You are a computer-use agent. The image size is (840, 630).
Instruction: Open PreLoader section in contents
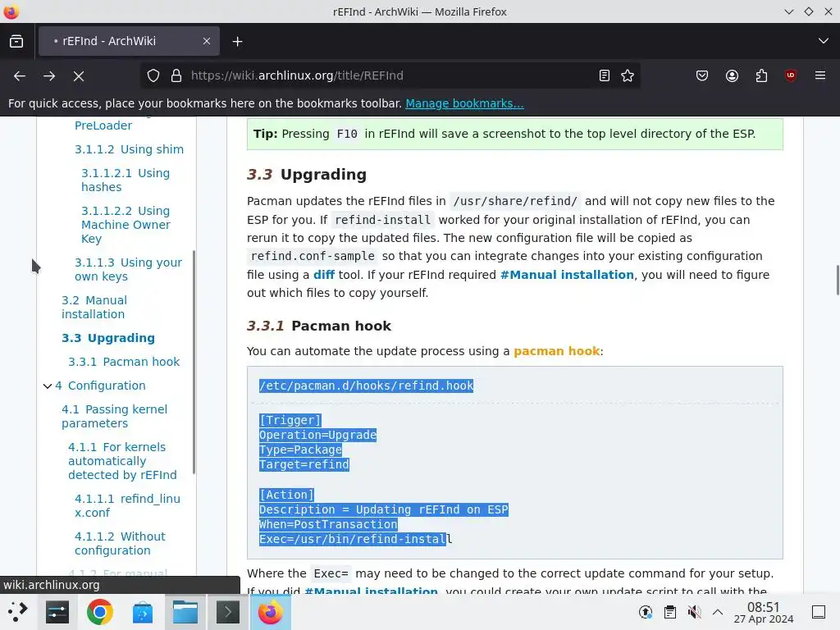tap(103, 126)
